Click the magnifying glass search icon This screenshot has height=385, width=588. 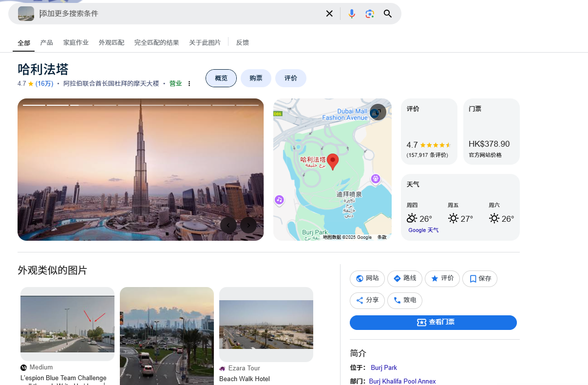[x=388, y=14]
